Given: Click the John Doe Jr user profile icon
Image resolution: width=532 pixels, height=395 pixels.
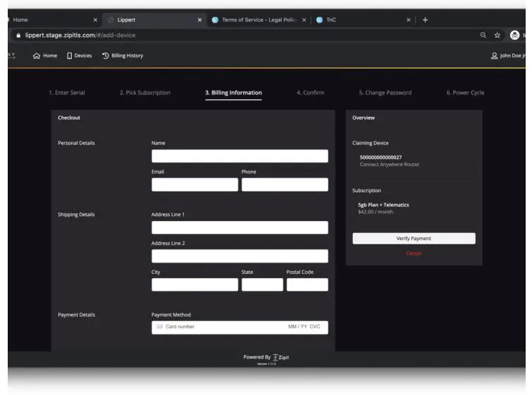Looking at the screenshot, I should point(494,56).
